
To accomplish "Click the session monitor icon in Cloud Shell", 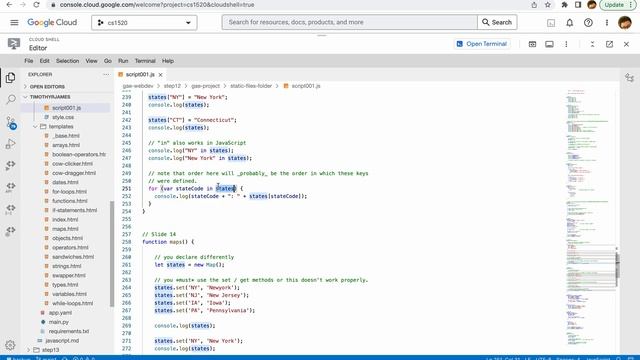I will [549, 44].
